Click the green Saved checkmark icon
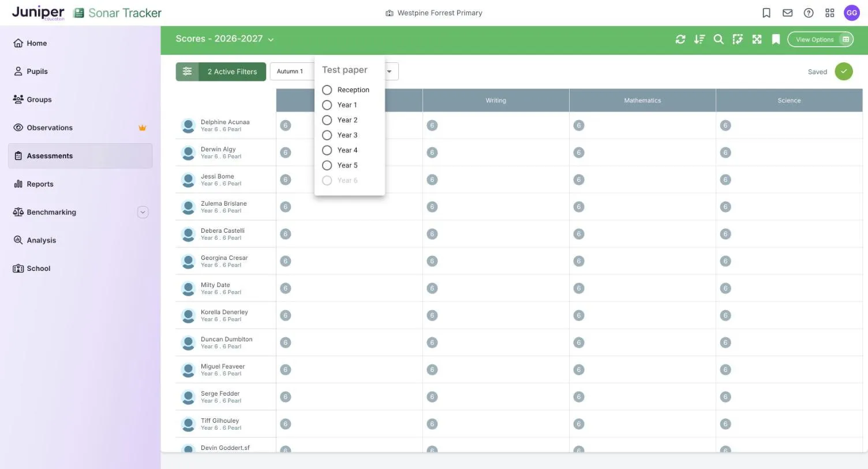This screenshot has height=469, width=868. pyautogui.click(x=844, y=72)
